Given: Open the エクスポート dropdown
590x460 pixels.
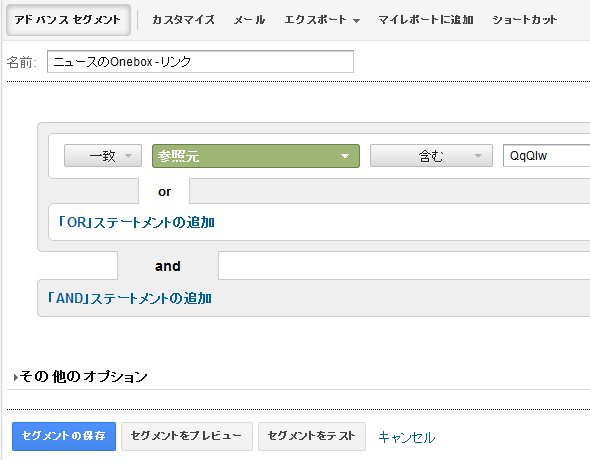Looking at the screenshot, I should point(322,20).
